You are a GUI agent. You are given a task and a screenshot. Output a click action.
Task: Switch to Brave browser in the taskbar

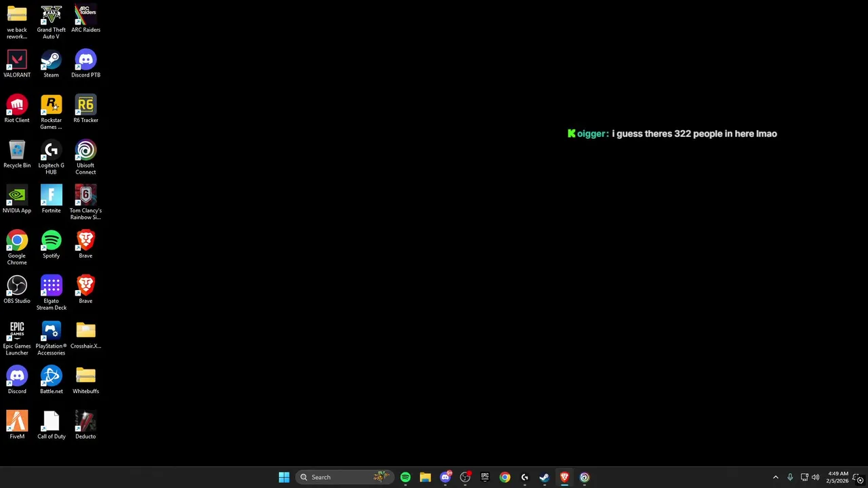(x=564, y=477)
